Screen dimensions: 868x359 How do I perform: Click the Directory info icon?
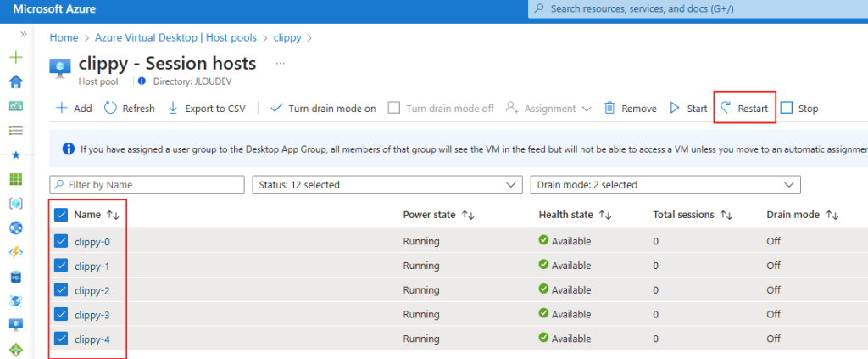click(142, 81)
